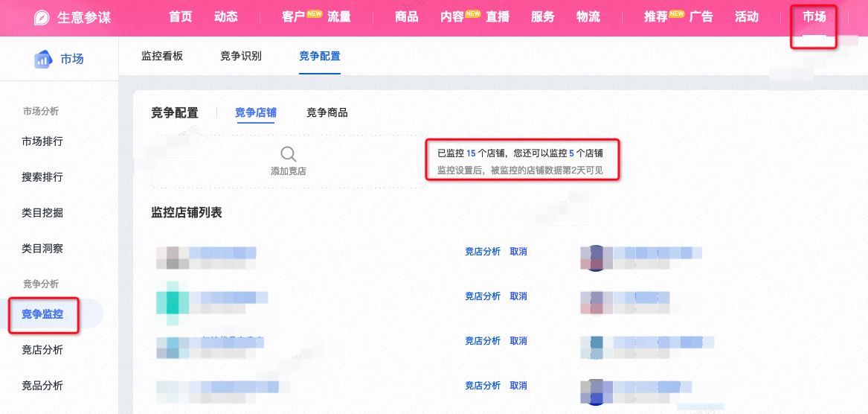
Task: Click the 生意参谋 compass logo icon
Action: (x=42, y=17)
